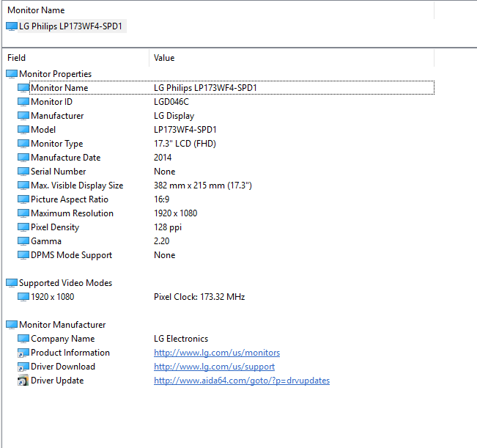
Task: Select the Monitor ID field
Action: click(52, 102)
